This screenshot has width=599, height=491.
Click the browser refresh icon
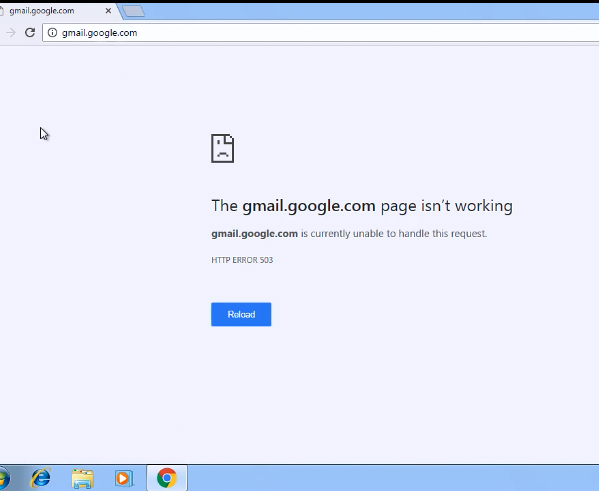[x=30, y=32]
